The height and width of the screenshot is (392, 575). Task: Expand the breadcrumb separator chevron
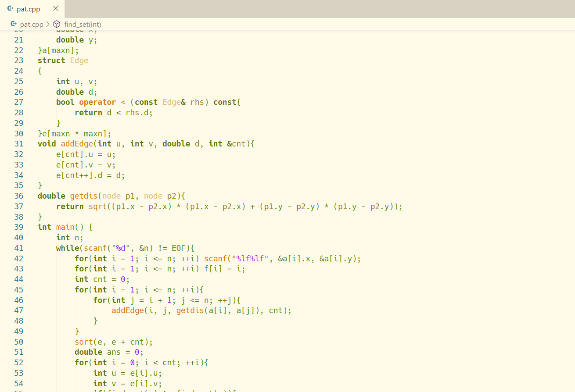(x=48, y=25)
